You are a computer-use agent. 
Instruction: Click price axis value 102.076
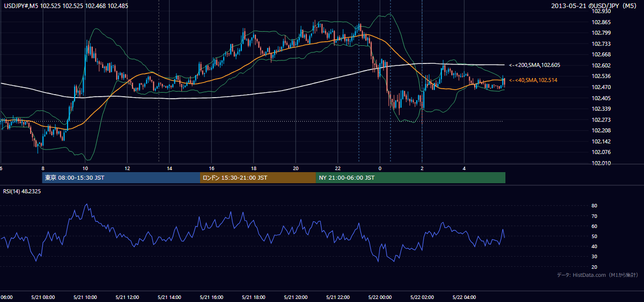point(601,152)
